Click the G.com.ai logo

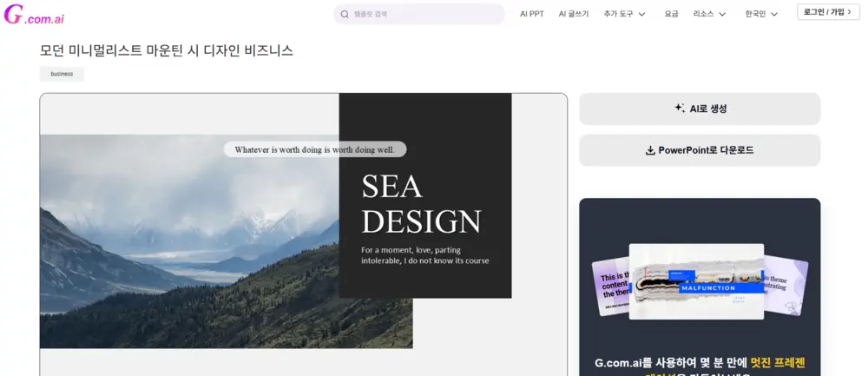click(34, 15)
